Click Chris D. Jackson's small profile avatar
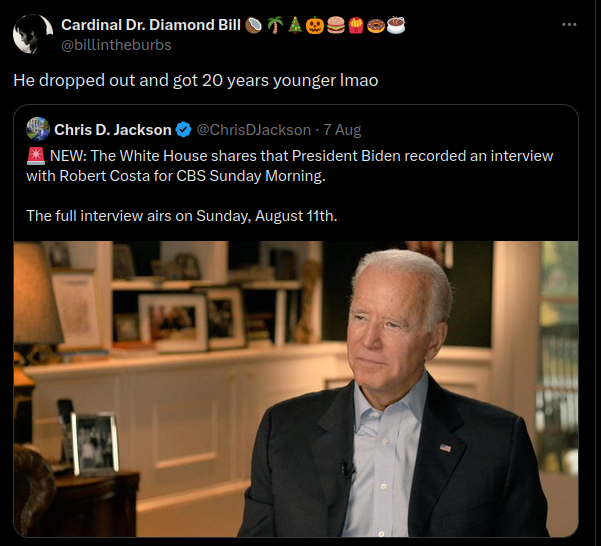Image resolution: width=601 pixels, height=546 pixels. coord(38,130)
